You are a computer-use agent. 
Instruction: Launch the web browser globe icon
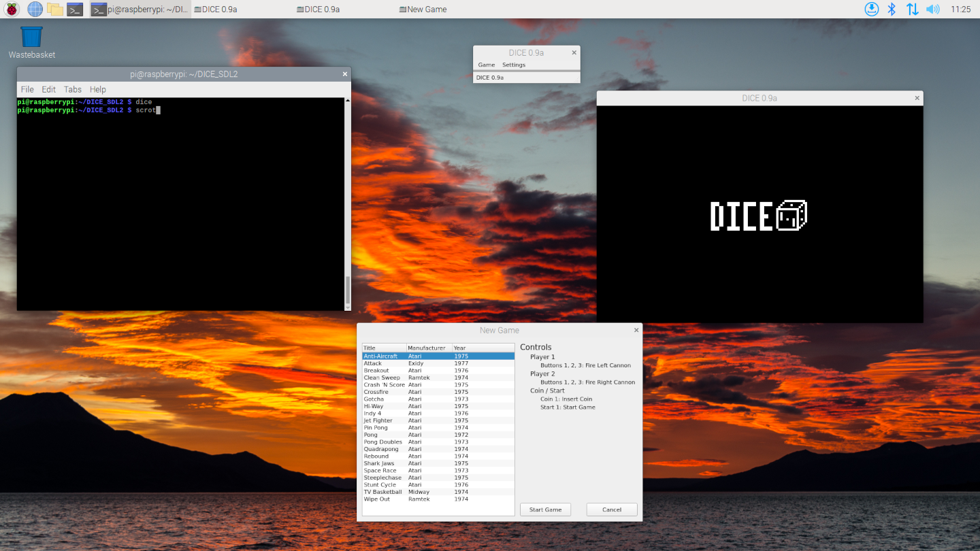35,10
